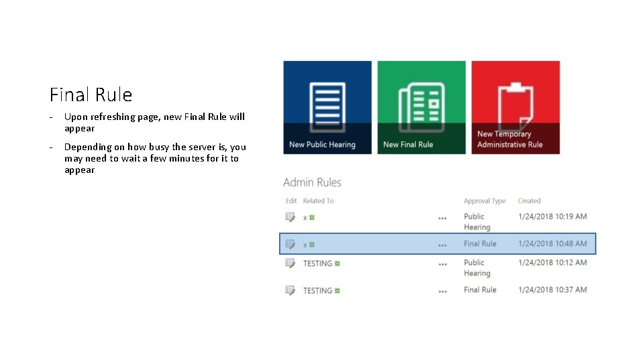The image size is (644, 362).
Task: Sort by Created column header
Action: tap(529, 200)
